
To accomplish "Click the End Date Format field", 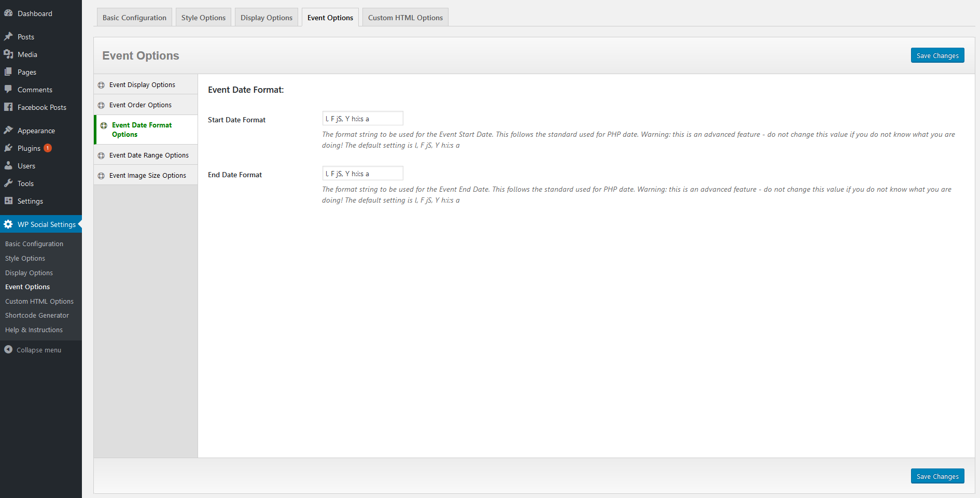I will (362, 174).
